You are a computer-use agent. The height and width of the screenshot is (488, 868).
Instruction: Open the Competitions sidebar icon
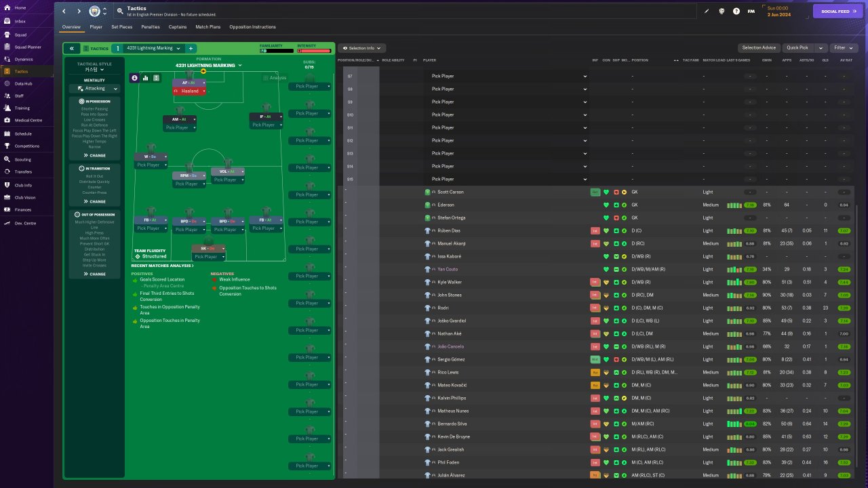tap(7, 146)
